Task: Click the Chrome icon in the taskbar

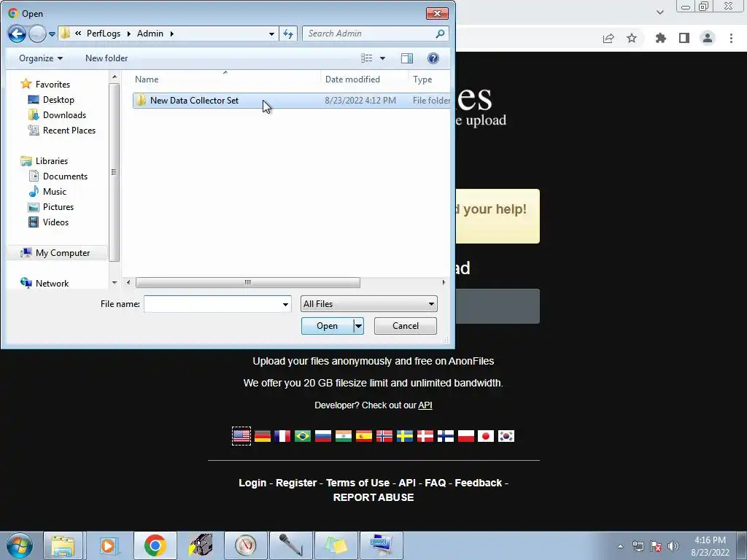Action: tap(155, 545)
